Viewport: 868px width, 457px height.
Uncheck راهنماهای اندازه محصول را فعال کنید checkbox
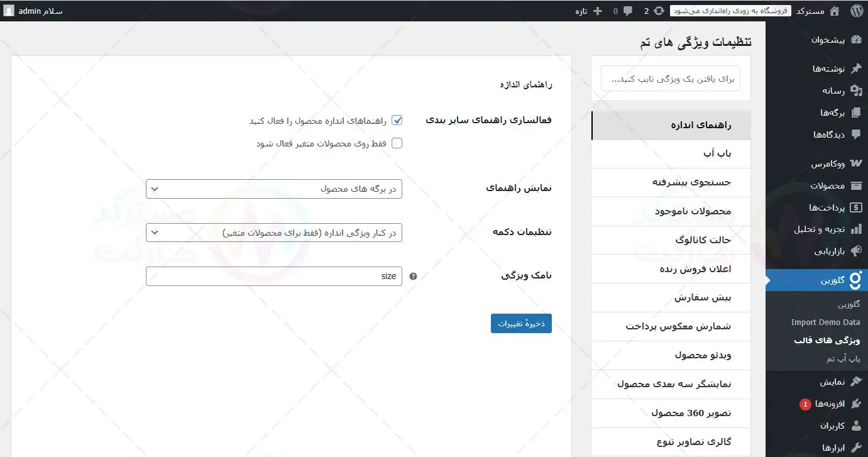tap(397, 120)
